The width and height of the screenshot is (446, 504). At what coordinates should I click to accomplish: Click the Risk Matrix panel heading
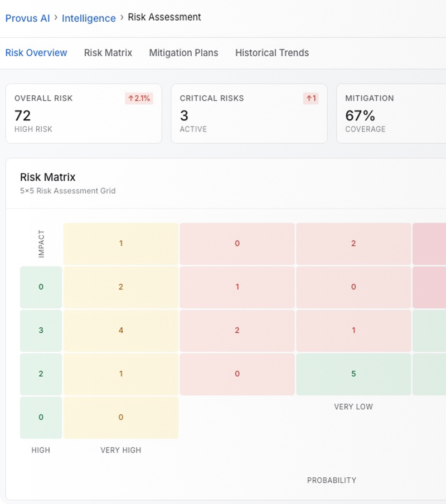click(x=47, y=177)
